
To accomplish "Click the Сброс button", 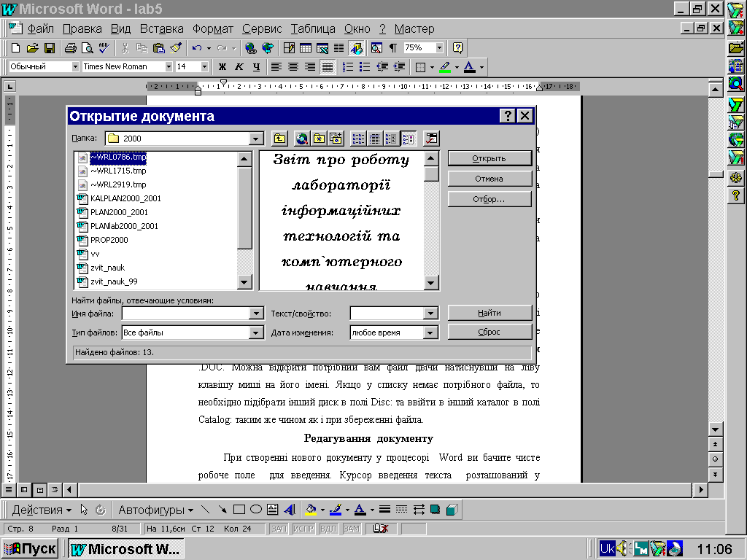I will pos(489,332).
